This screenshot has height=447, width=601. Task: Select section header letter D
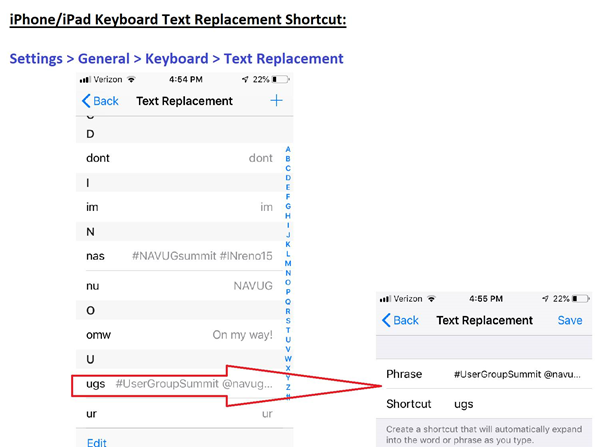pyautogui.click(x=90, y=134)
